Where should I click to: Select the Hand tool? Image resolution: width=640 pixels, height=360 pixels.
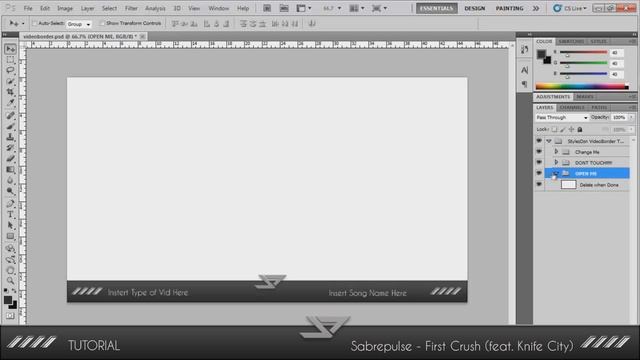(10, 270)
